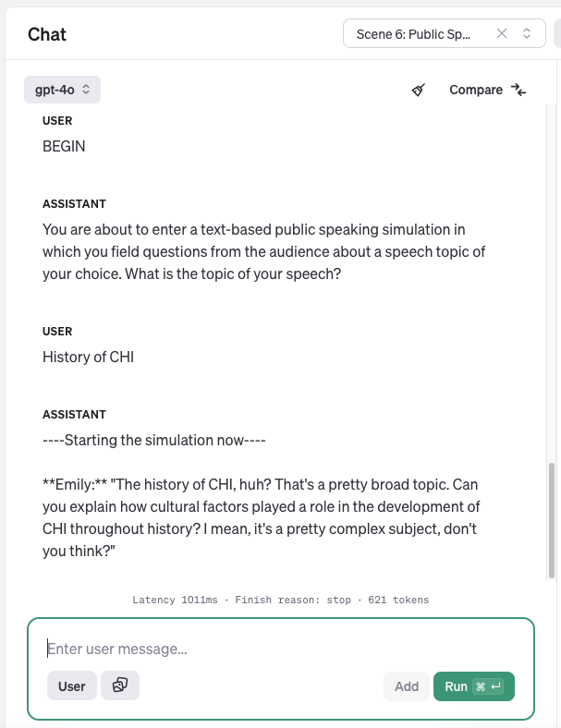This screenshot has width=561, height=728.
Task: Expand the Scene 6: Public Speaking preset dropdown
Action: [x=414, y=34]
